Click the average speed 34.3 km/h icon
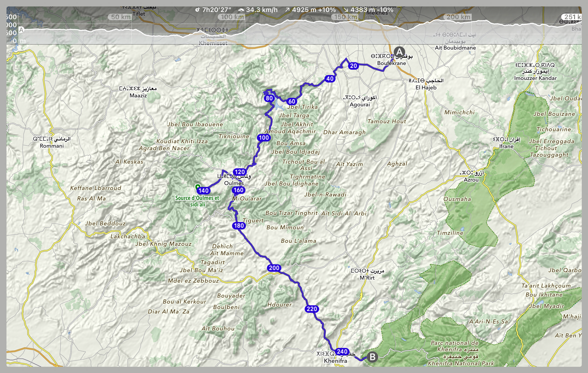 241,10
